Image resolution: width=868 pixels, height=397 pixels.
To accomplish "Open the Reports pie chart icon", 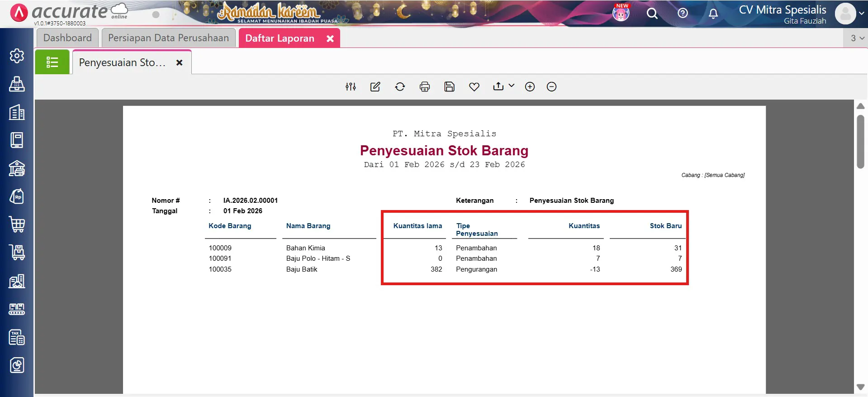I will coord(17,365).
